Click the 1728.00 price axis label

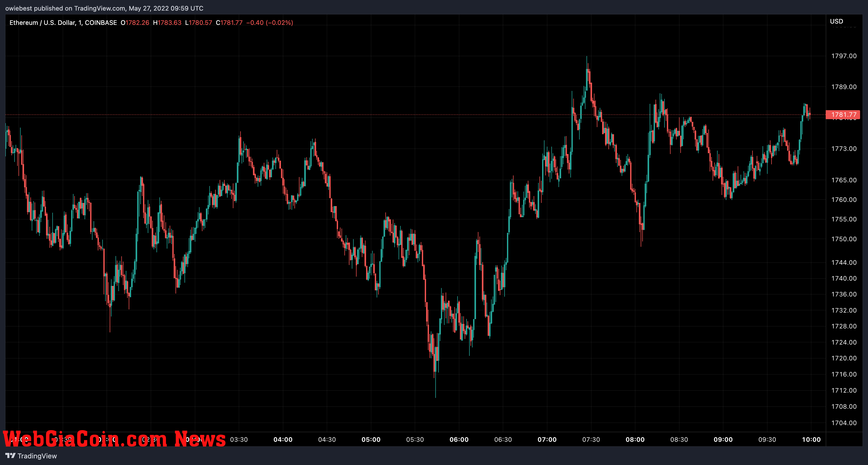844,326
